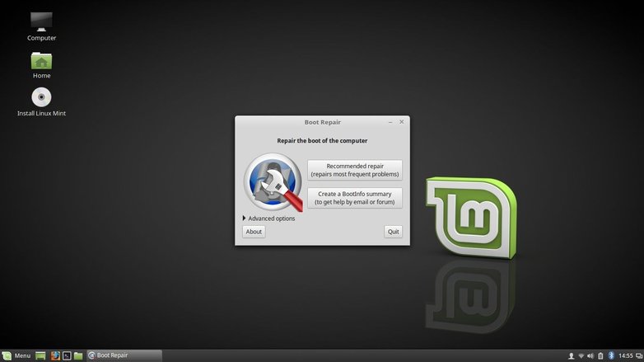Image resolution: width=644 pixels, height=362 pixels.
Task: Click the window list tray icon
Action: (x=639, y=356)
